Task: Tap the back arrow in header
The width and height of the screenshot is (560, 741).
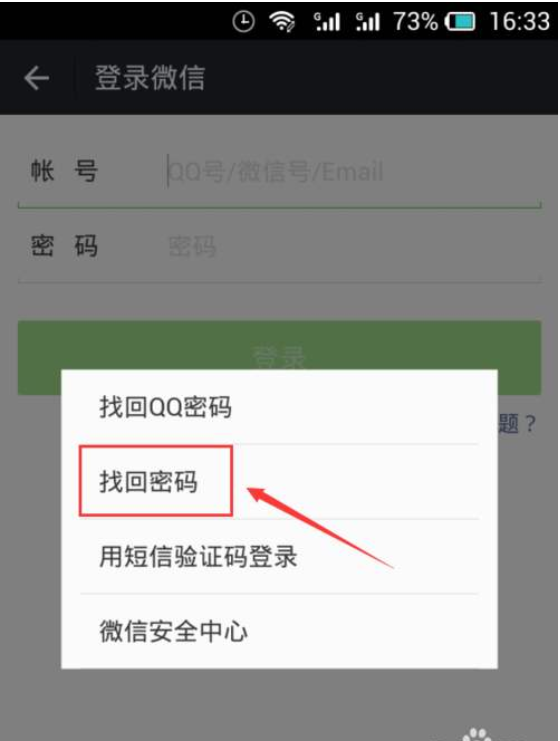Action: (37, 78)
